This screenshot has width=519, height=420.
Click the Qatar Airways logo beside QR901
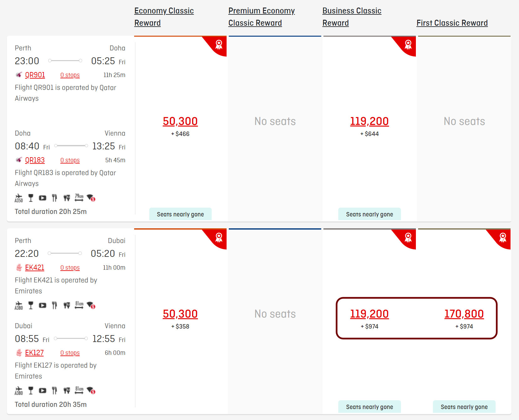(x=19, y=75)
